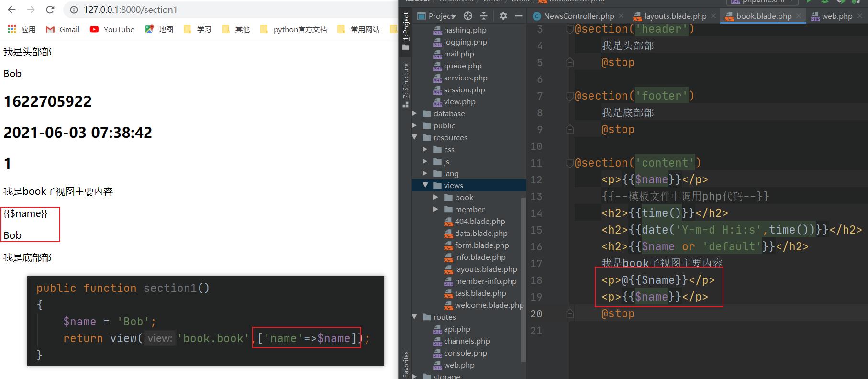The image size is (868, 379).
Task: Click the locate/select opened file icon
Action: (468, 16)
